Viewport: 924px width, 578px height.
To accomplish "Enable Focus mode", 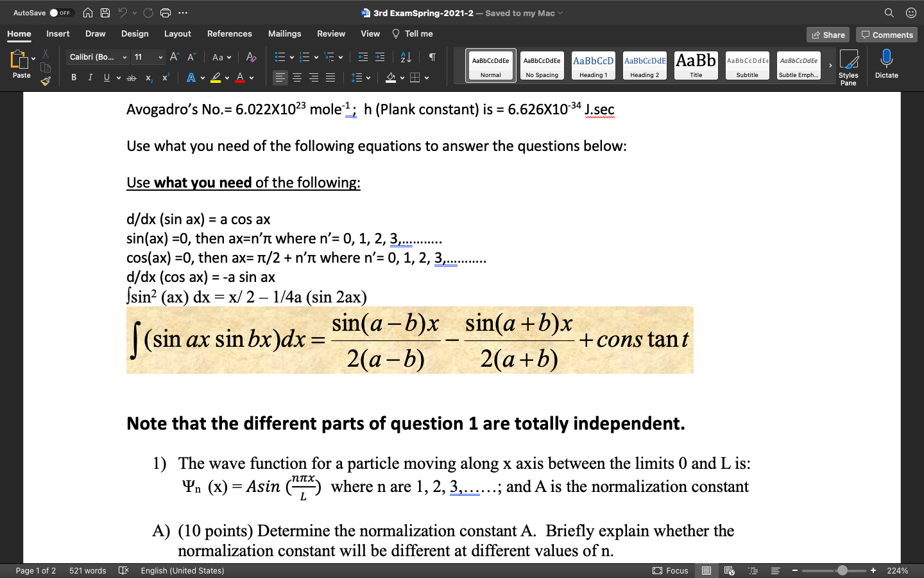I will pos(672,570).
